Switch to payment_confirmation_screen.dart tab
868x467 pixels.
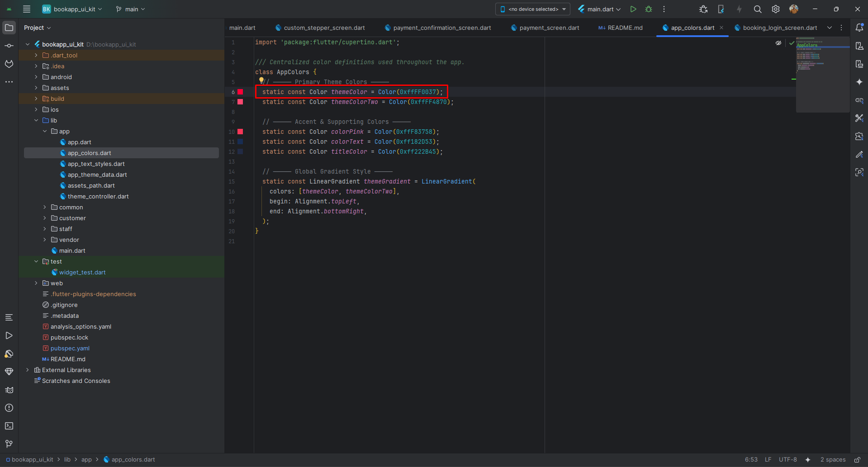pyautogui.click(x=438, y=28)
